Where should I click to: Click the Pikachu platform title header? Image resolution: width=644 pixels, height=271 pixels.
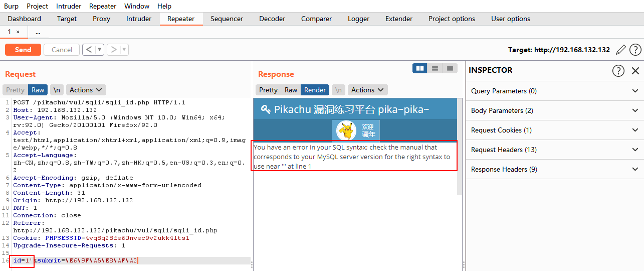point(345,109)
